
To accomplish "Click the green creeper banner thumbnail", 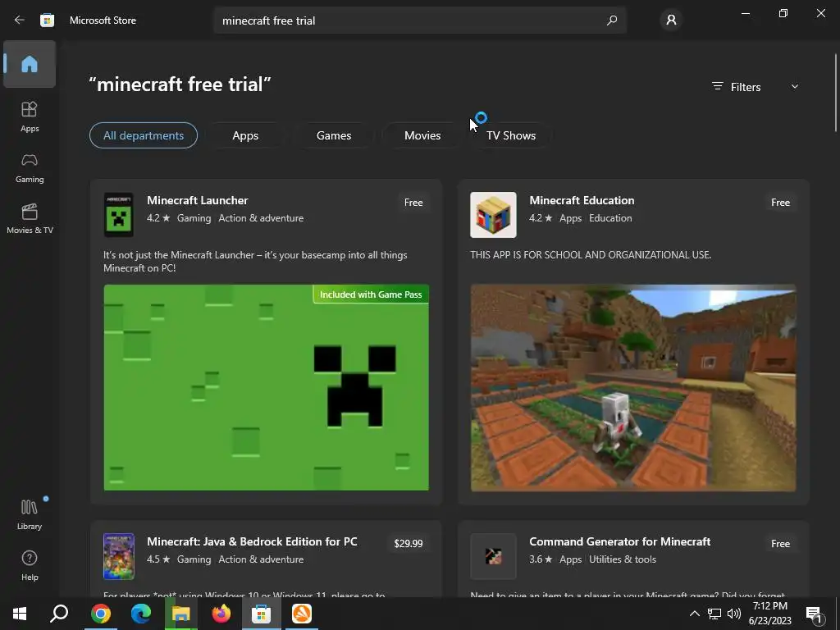I will point(267,387).
